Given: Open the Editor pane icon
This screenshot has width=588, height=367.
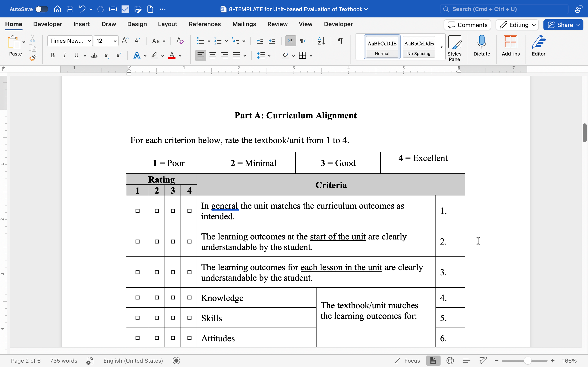Looking at the screenshot, I should pos(538,45).
